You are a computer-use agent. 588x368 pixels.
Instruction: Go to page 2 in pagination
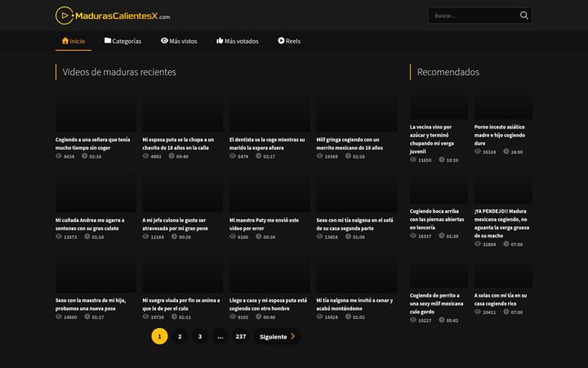[180, 336]
